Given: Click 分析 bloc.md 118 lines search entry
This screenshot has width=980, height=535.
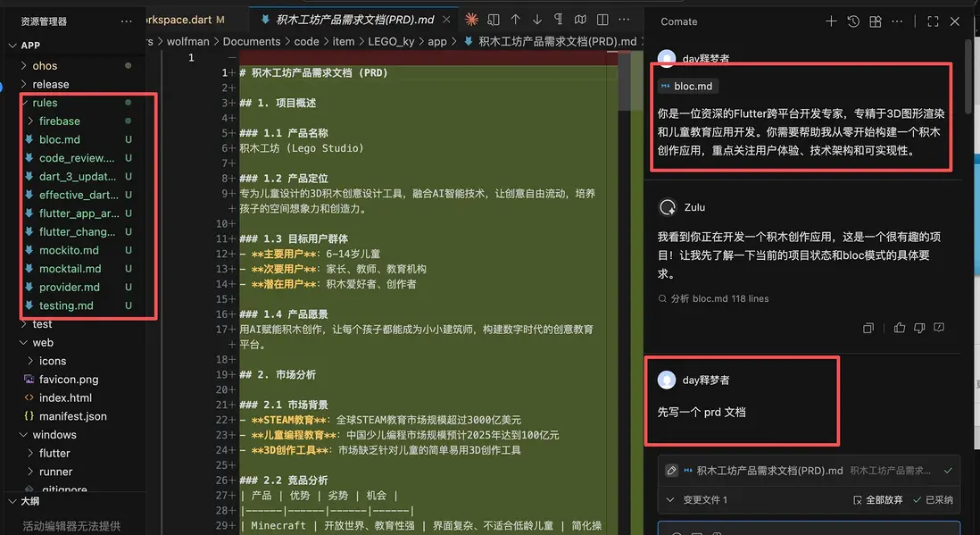Looking at the screenshot, I should pos(714,298).
